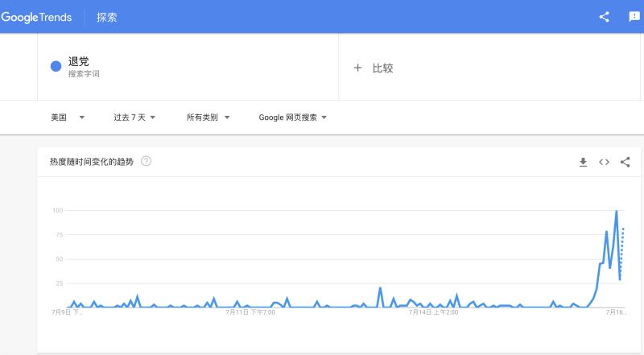Click the 7月14日 上午2:00 axis label
Viewport: 644px width, 355px height.
433,312
